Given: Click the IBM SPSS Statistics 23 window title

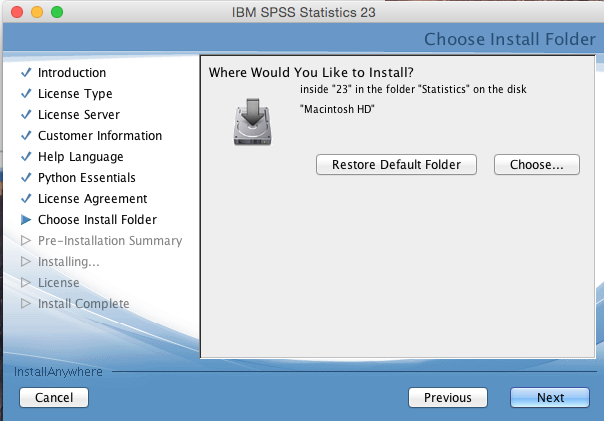Looking at the screenshot, I should (304, 12).
